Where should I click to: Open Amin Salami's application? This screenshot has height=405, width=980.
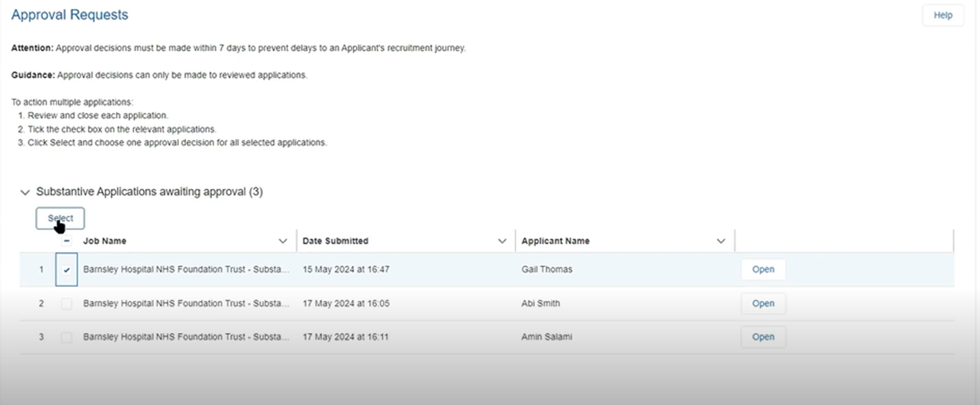click(x=762, y=336)
